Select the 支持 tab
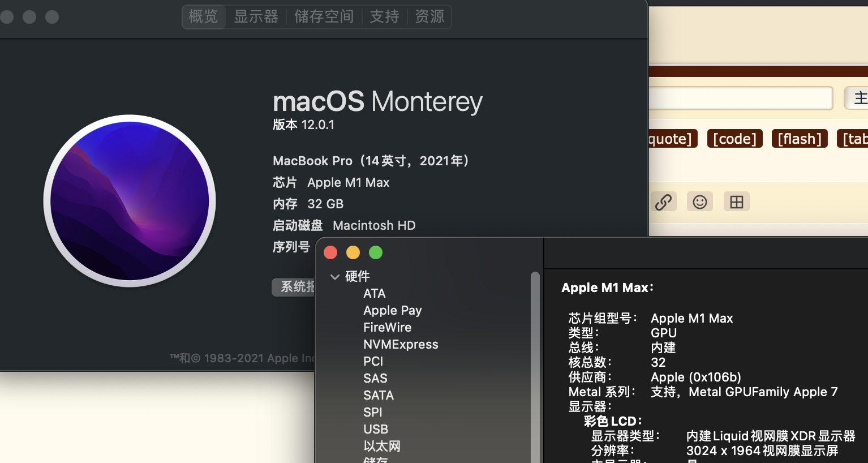Viewport: 868px width, 463px height. point(385,16)
